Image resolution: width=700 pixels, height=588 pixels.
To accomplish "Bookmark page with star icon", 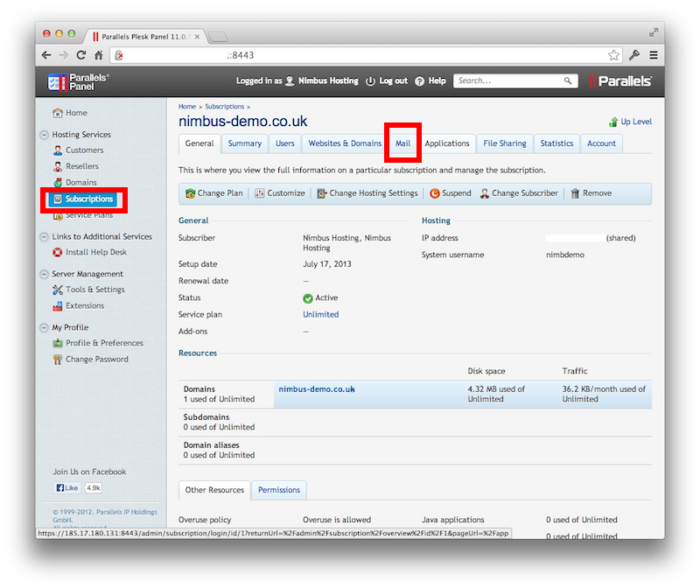I will click(x=614, y=55).
